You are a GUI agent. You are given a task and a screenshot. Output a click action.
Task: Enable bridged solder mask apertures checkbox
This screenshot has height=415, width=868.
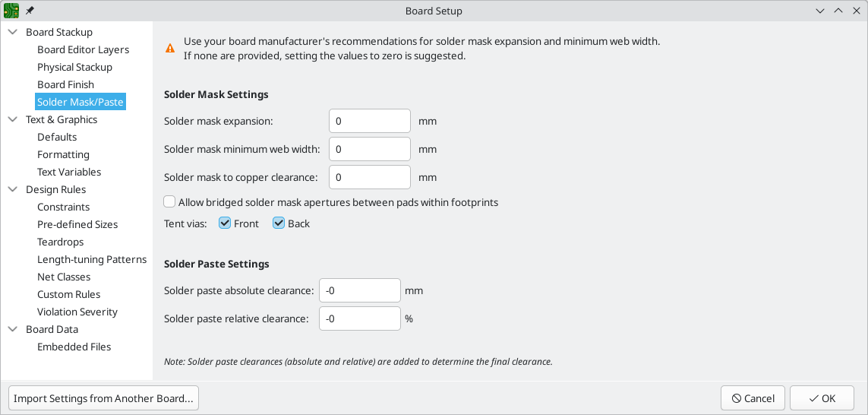(170, 202)
